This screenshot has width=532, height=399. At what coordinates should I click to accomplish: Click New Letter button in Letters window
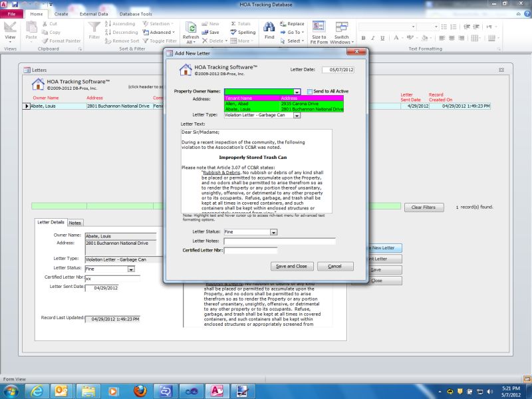tap(385, 248)
